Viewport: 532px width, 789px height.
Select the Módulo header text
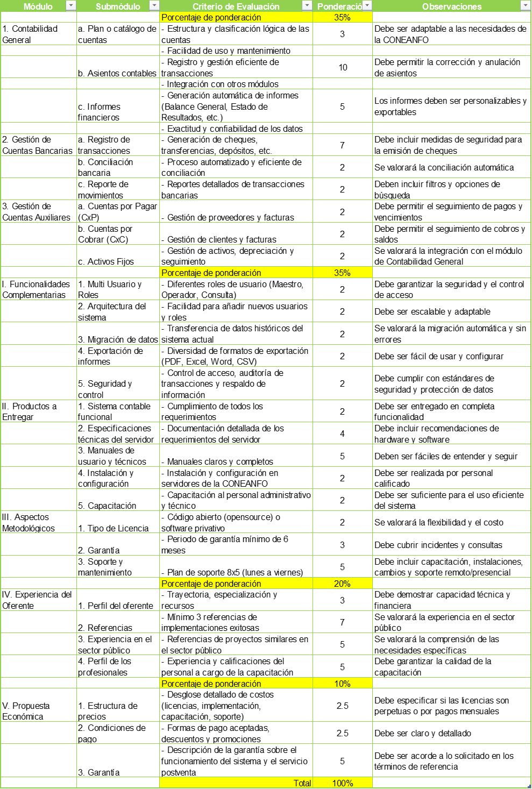pyautogui.click(x=38, y=6)
